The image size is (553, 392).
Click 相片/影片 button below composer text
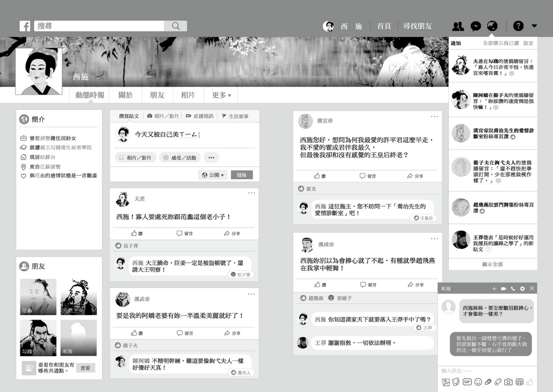coord(136,158)
